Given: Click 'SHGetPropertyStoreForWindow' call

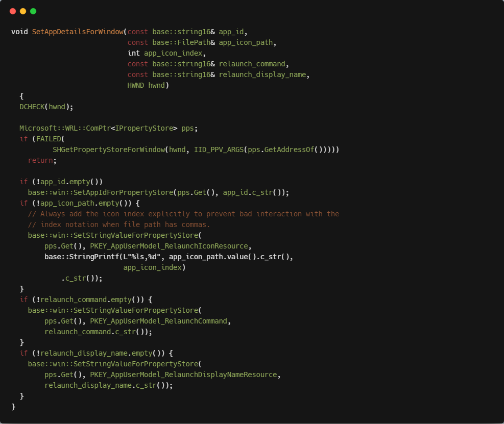Looking at the screenshot, I should [x=109, y=149].
